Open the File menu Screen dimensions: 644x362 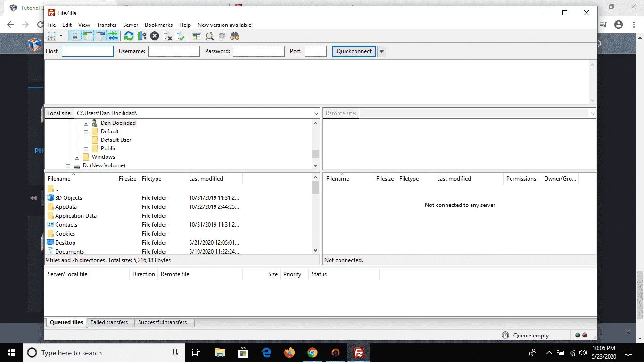click(51, 25)
